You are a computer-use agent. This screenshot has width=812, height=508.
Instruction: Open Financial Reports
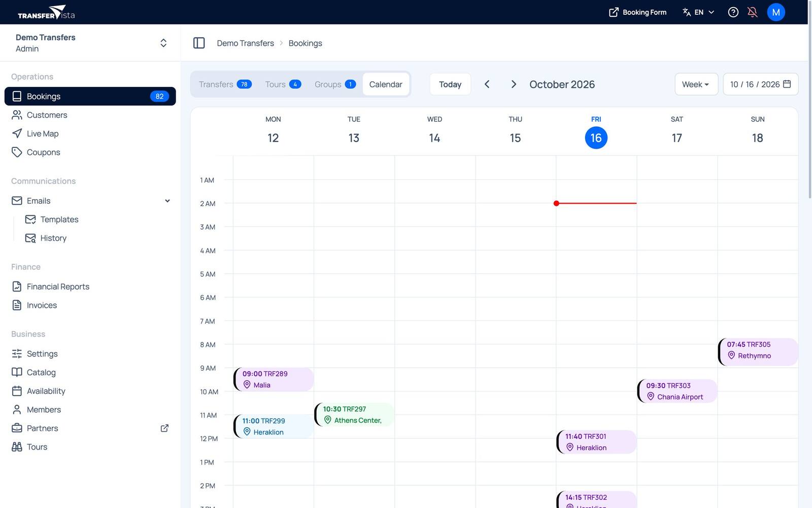(x=90, y=287)
